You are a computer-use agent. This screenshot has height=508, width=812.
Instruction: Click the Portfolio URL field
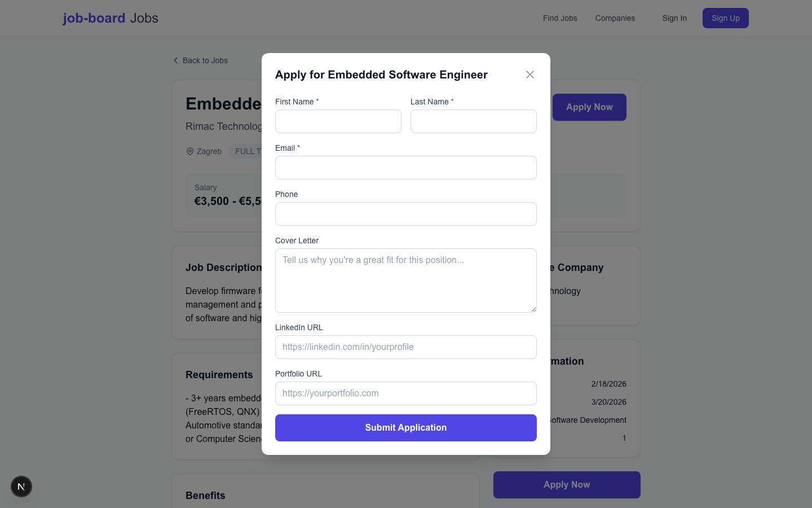point(405,393)
